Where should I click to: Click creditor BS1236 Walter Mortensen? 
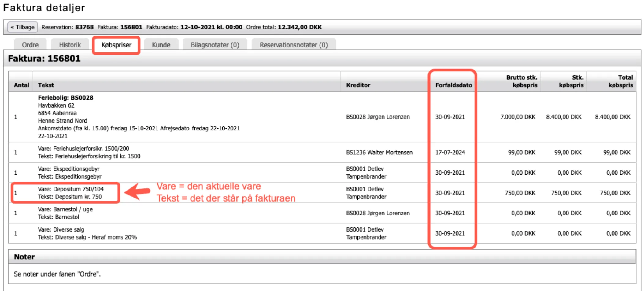379,153
